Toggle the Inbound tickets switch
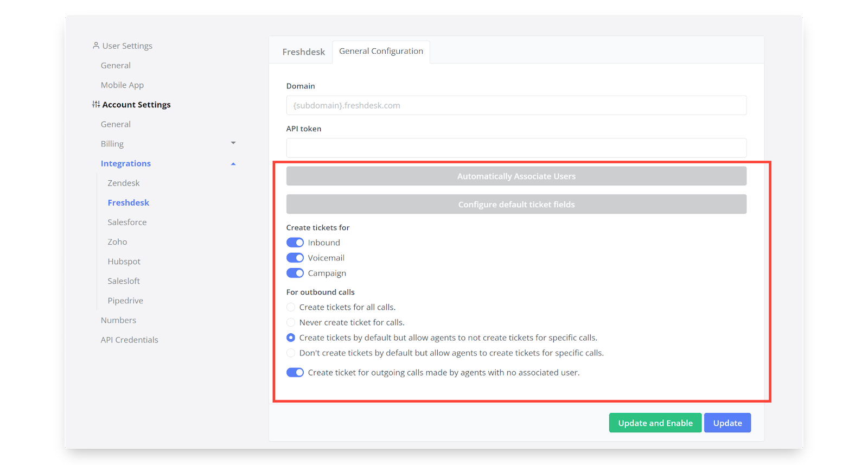 tap(295, 243)
